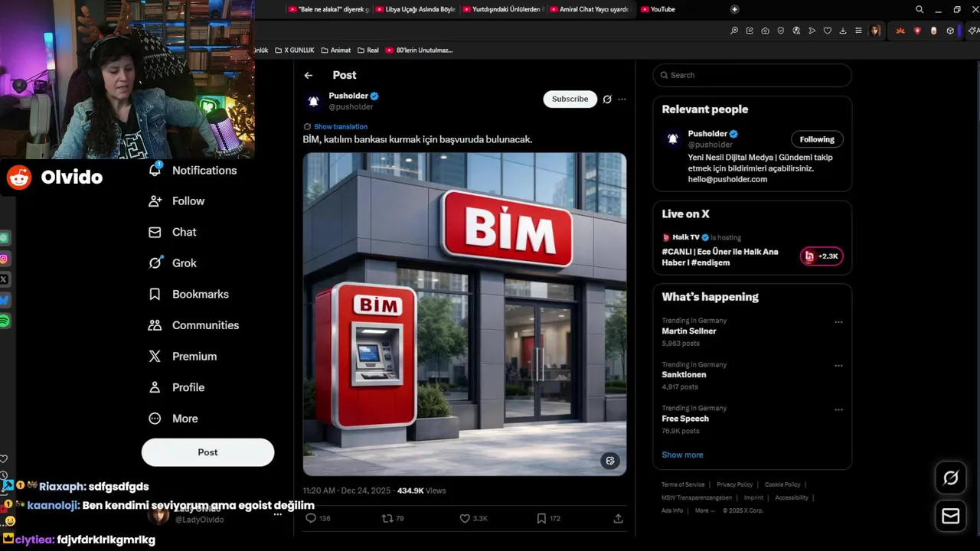This screenshot has width=980, height=551.
Task: Click the image edit icon on the photo
Action: [x=610, y=461]
